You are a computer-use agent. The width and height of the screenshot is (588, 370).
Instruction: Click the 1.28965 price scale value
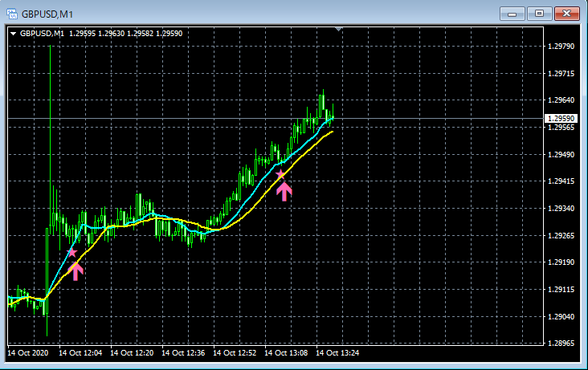click(561, 343)
